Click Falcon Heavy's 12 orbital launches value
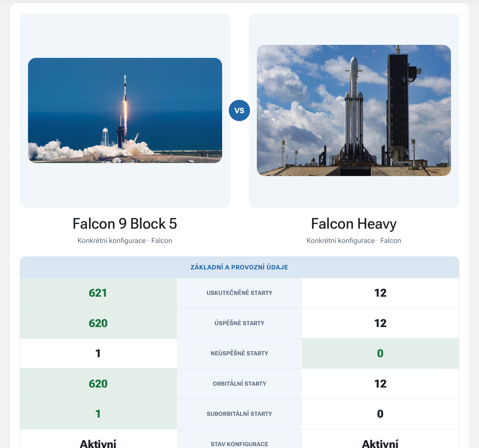The width and height of the screenshot is (479, 448). pyautogui.click(x=380, y=384)
